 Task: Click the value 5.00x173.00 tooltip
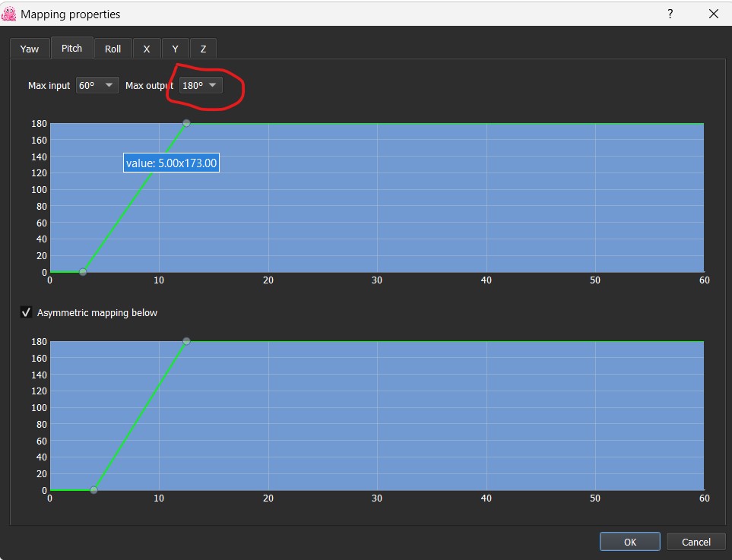tap(171, 163)
